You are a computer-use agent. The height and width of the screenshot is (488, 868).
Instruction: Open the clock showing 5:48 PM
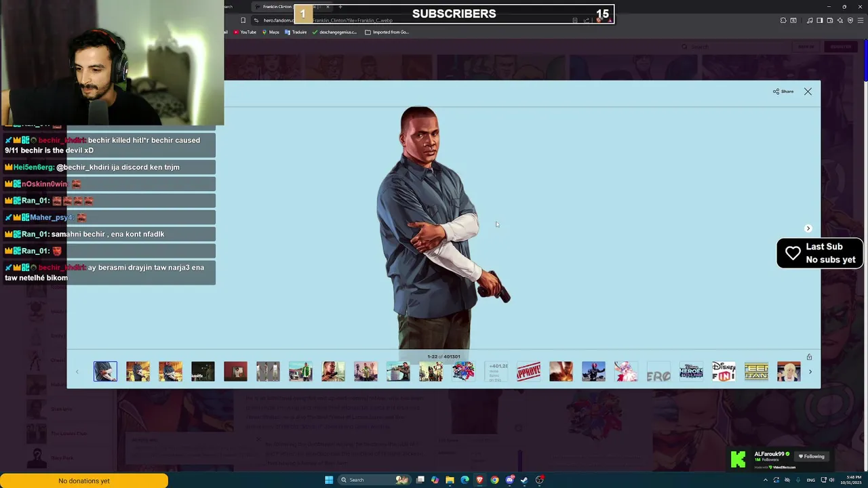[851, 480]
